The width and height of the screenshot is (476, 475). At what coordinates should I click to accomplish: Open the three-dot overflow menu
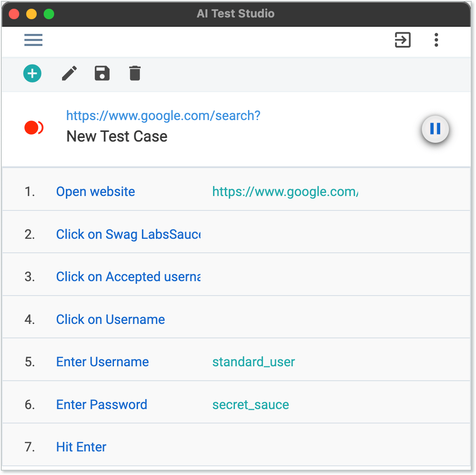[436, 40]
